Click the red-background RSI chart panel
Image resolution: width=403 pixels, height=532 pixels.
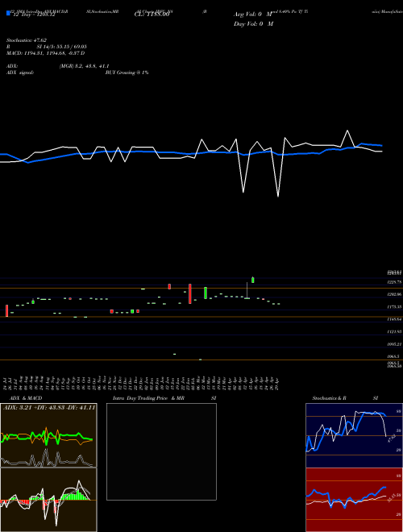(354, 500)
